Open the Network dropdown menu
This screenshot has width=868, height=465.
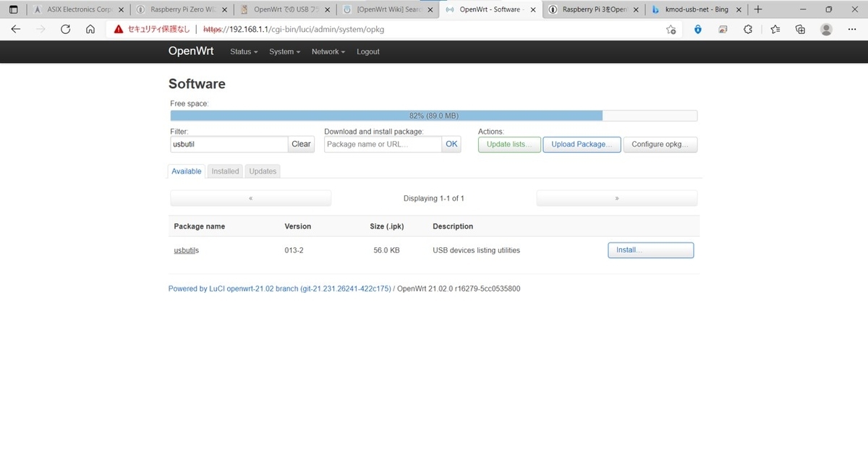[x=328, y=52]
